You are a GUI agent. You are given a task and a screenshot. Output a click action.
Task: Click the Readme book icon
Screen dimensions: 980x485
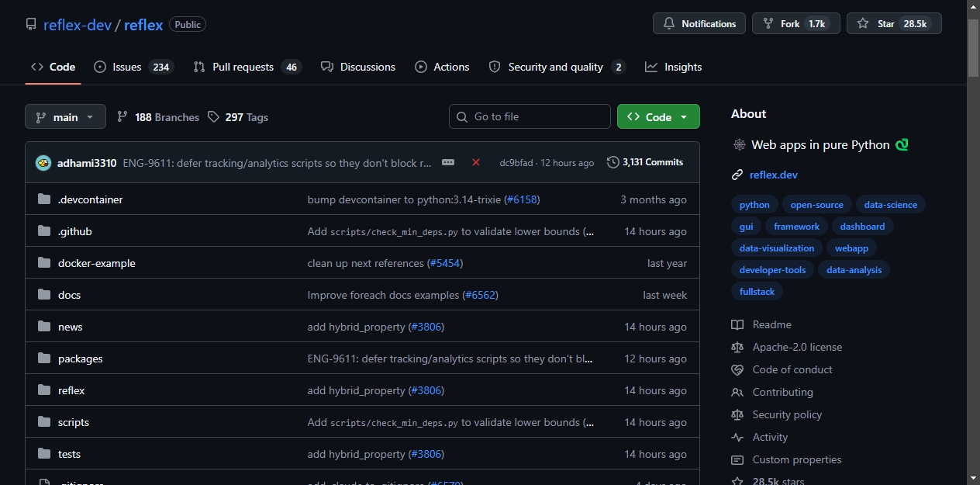pos(737,324)
